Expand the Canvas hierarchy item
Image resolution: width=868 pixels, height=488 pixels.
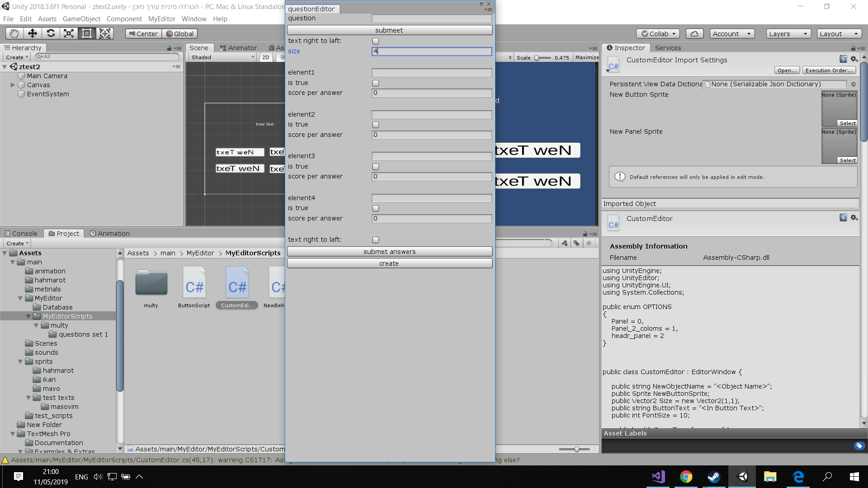pos(13,85)
